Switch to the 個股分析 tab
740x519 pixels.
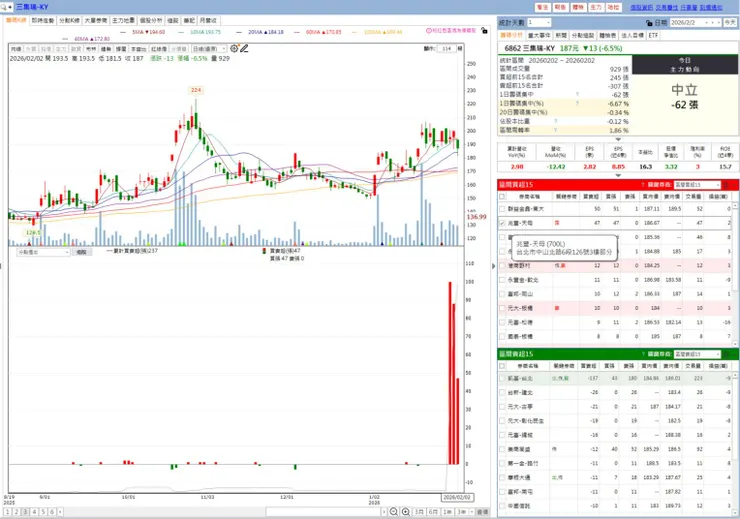(151, 20)
